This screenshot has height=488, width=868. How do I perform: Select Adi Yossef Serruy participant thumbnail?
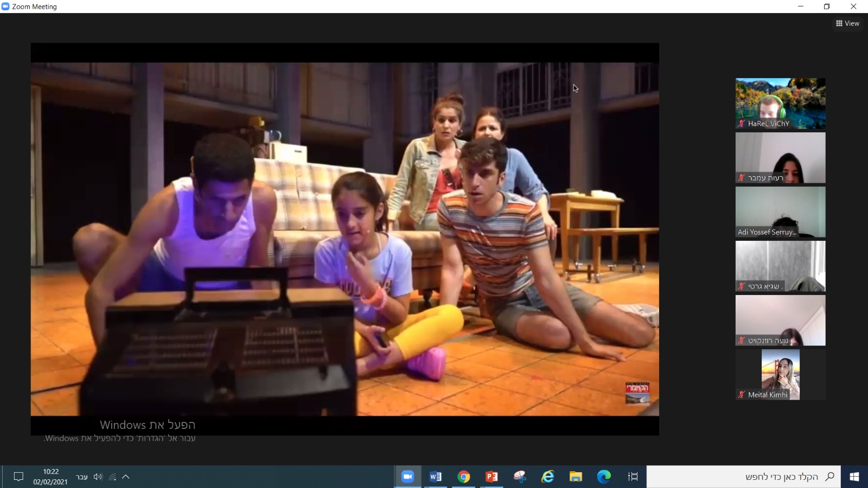pyautogui.click(x=780, y=212)
